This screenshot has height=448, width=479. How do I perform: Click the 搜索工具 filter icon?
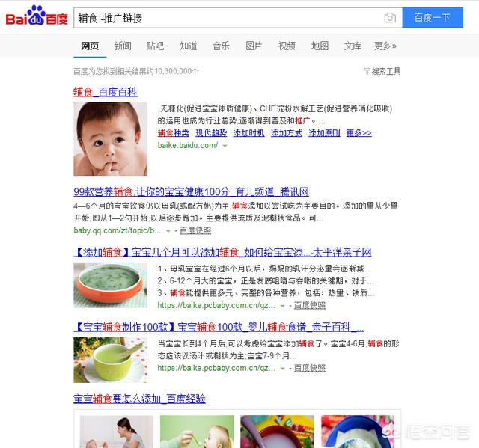[367, 71]
